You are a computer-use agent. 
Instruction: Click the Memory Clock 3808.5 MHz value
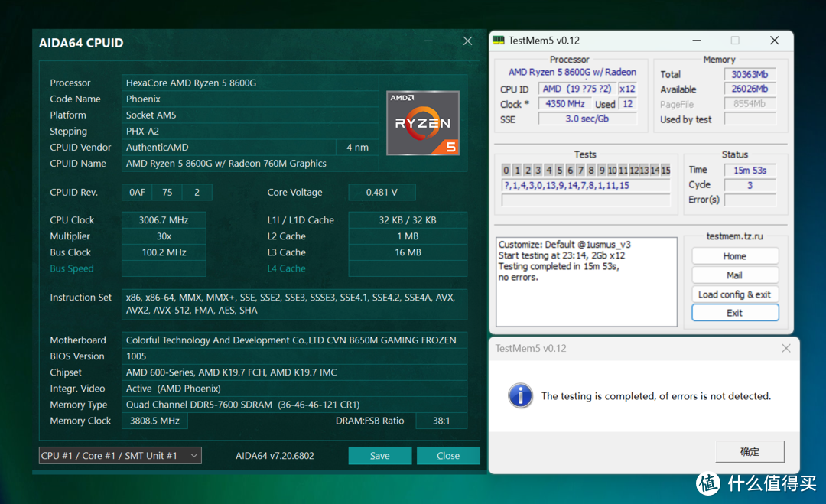[x=154, y=421]
